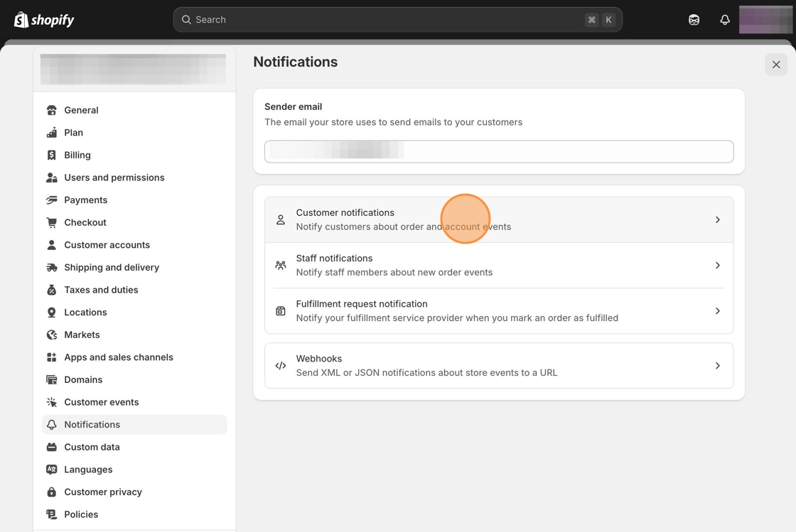Image resolution: width=796 pixels, height=532 pixels.
Task: Click the Shipping and delivery truck icon
Action: click(51, 268)
